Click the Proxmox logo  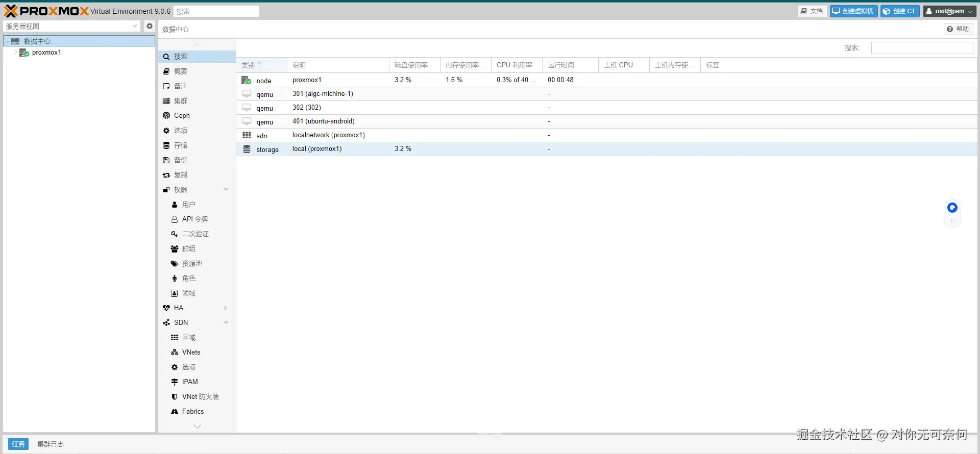tap(46, 11)
